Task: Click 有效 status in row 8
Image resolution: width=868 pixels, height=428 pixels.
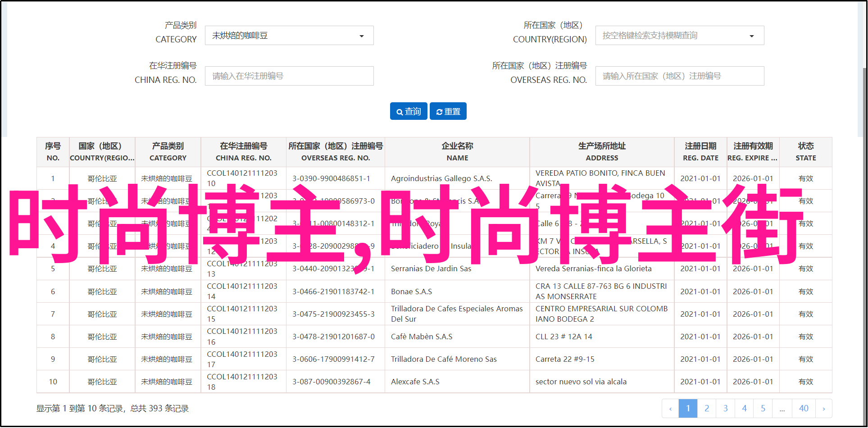Action: (806, 337)
